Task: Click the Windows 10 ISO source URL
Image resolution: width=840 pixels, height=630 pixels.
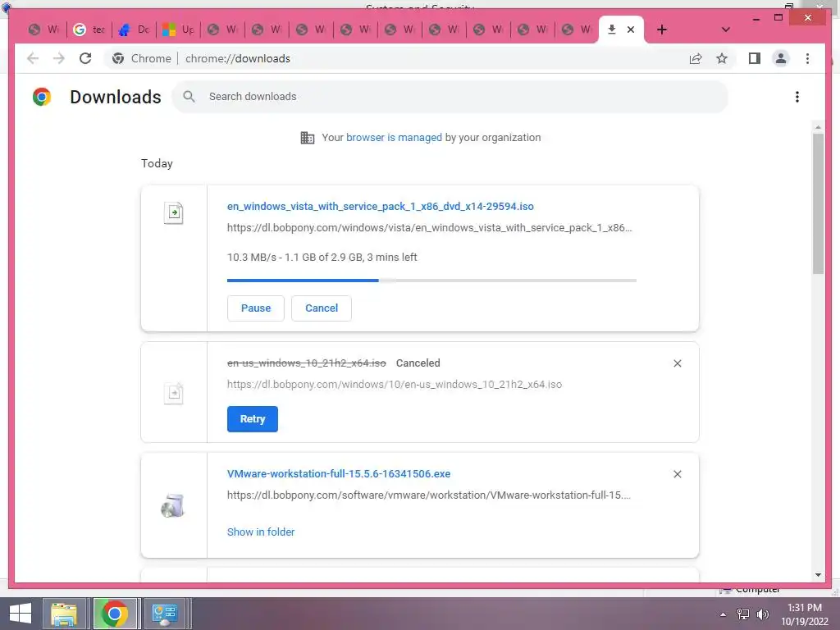Action: [395, 384]
